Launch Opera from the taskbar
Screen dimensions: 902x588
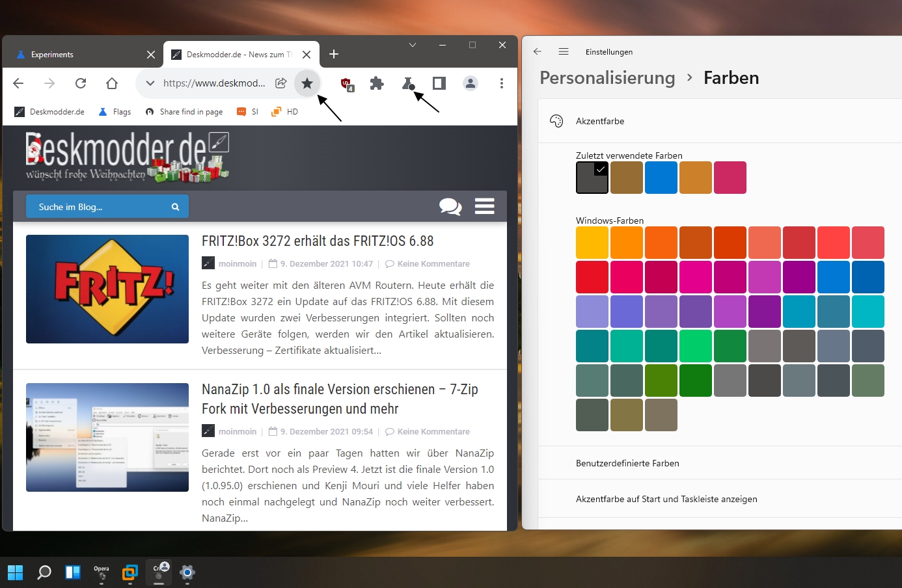102,572
